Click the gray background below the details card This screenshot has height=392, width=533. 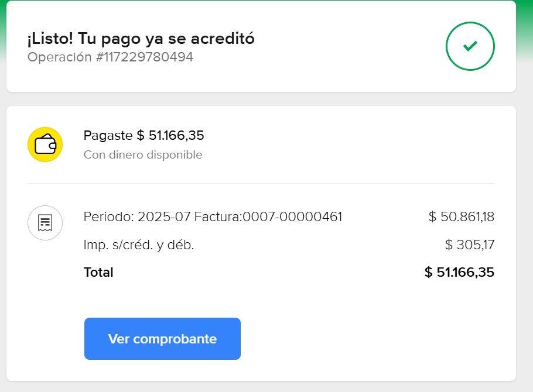(x=261, y=387)
